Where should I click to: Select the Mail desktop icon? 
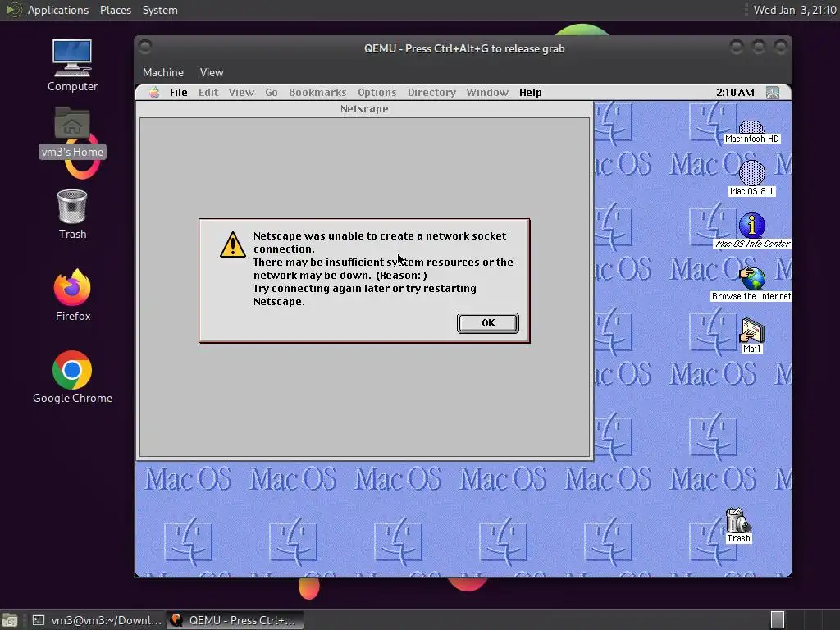tap(751, 336)
